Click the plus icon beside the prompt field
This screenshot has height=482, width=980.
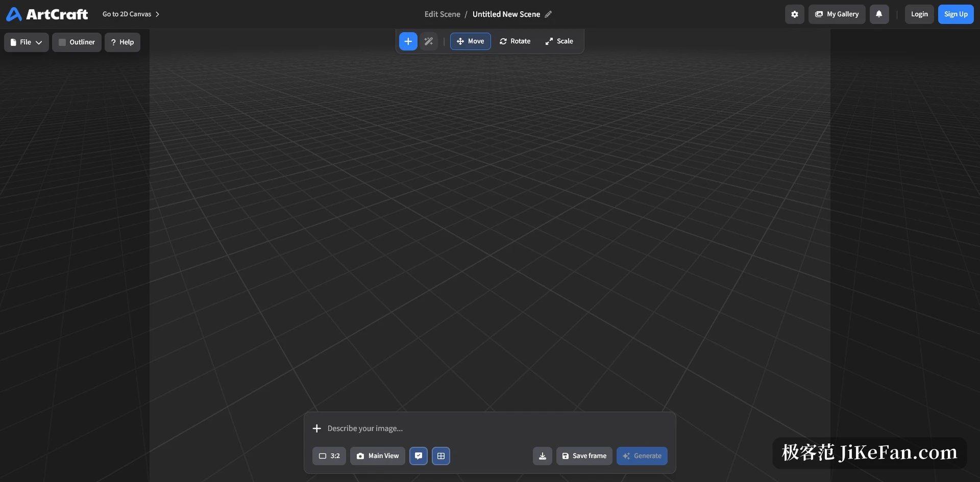(x=317, y=428)
